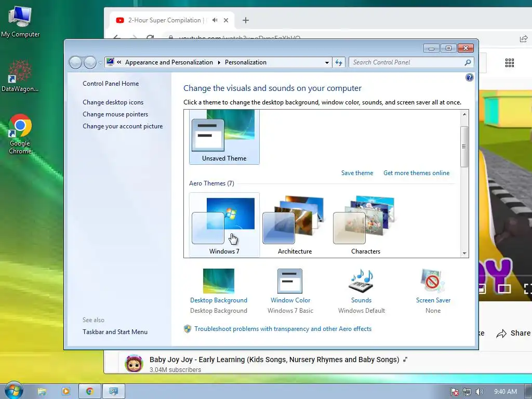This screenshot has height=399, width=532.
Task: Open Change your account picture
Action: [x=123, y=126]
